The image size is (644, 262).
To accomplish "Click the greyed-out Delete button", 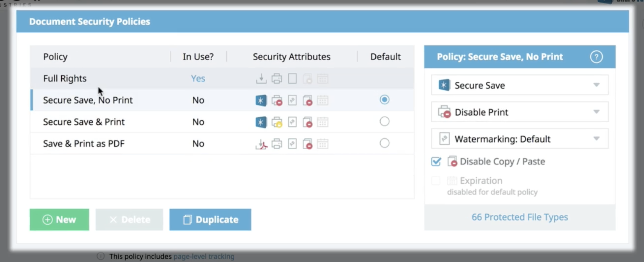I will (x=129, y=219).
